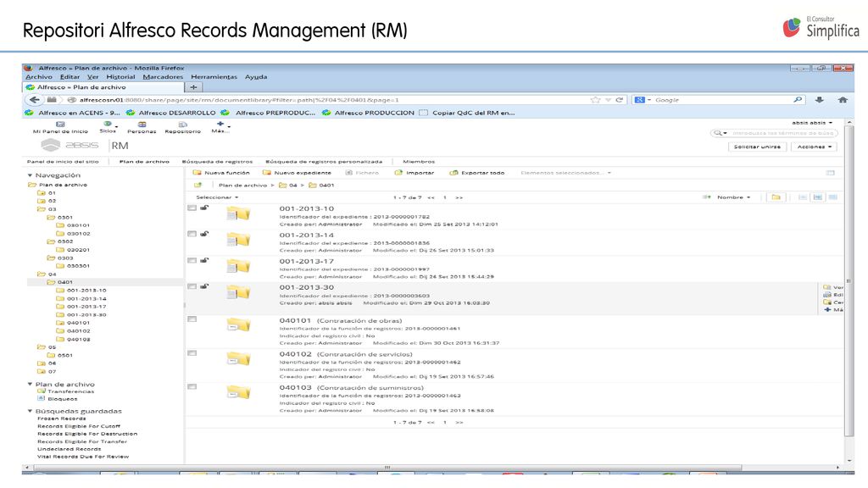Click Alfresco PRODUCCION bookmark
This screenshot has height=488, width=868.
point(368,113)
